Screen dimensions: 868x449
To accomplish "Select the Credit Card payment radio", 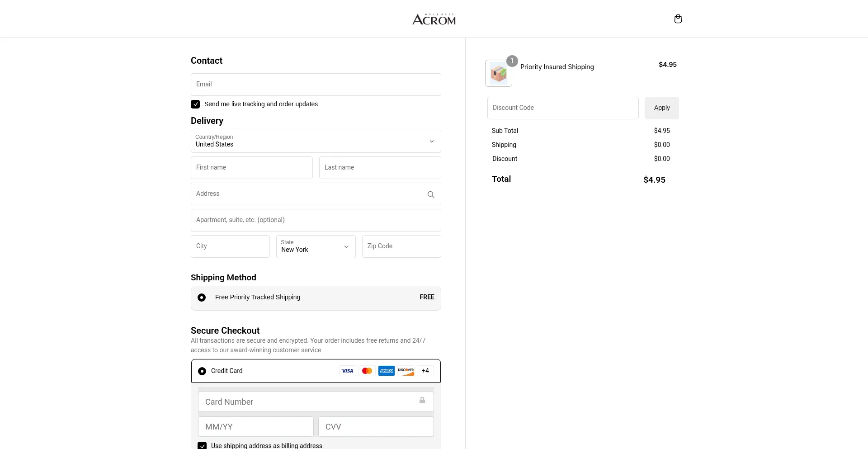I will coord(202,371).
